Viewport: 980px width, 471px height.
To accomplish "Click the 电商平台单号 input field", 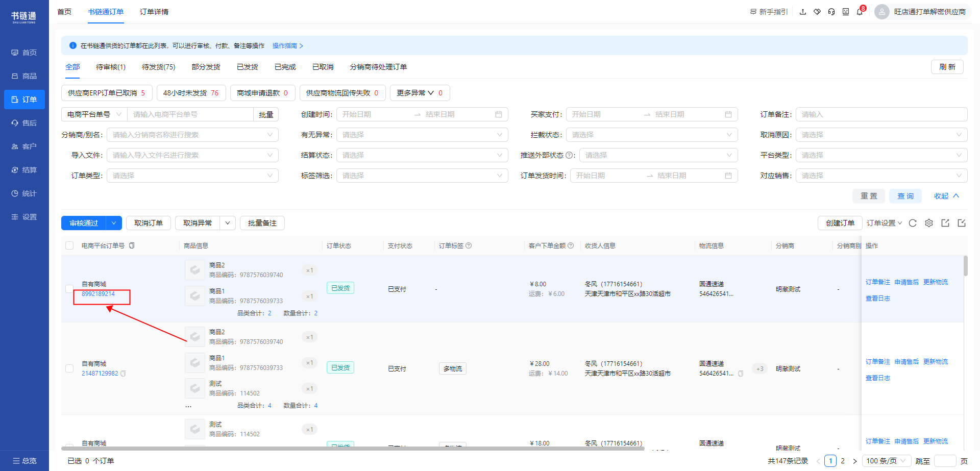I will click(x=190, y=114).
